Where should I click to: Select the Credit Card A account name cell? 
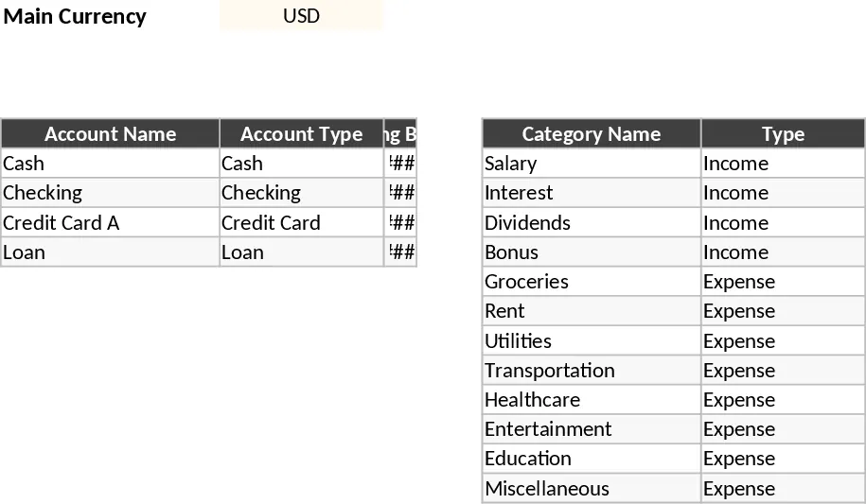pos(111,222)
